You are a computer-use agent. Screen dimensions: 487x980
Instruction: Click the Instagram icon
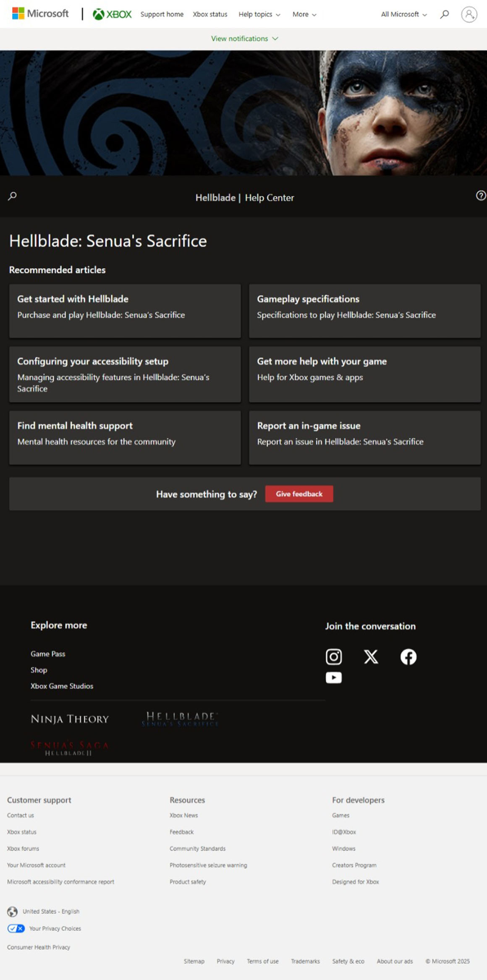(x=334, y=656)
